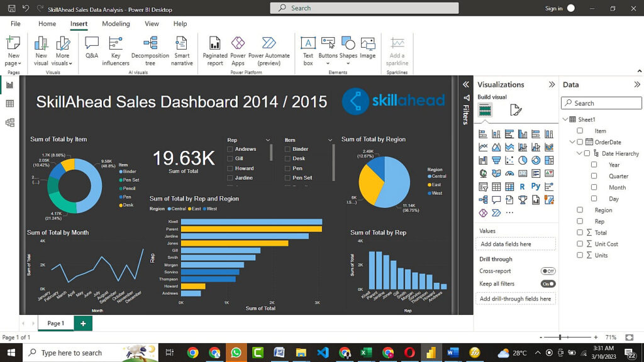Image resolution: width=644 pixels, height=362 pixels.
Task: Check Howard in the Rep slicer
Action: point(230,168)
